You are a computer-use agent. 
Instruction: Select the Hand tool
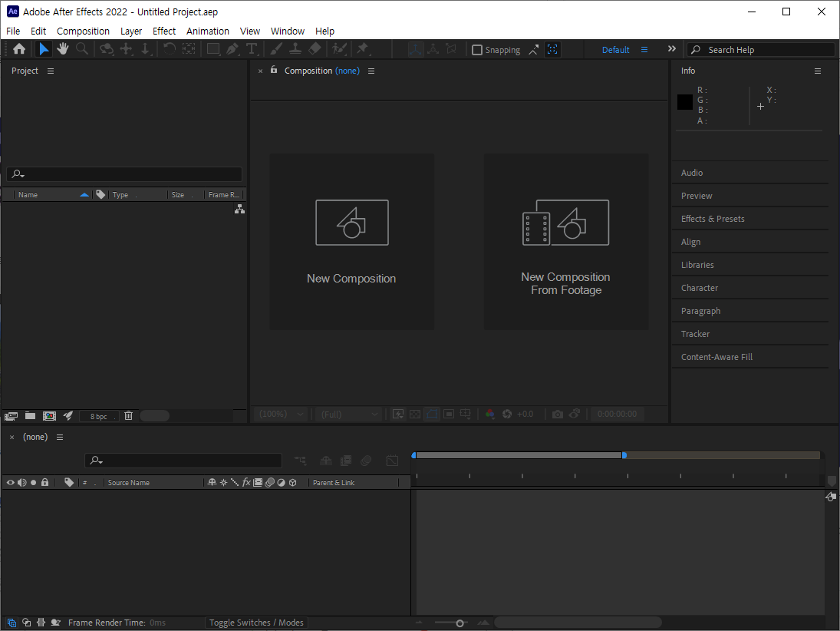pyautogui.click(x=63, y=49)
